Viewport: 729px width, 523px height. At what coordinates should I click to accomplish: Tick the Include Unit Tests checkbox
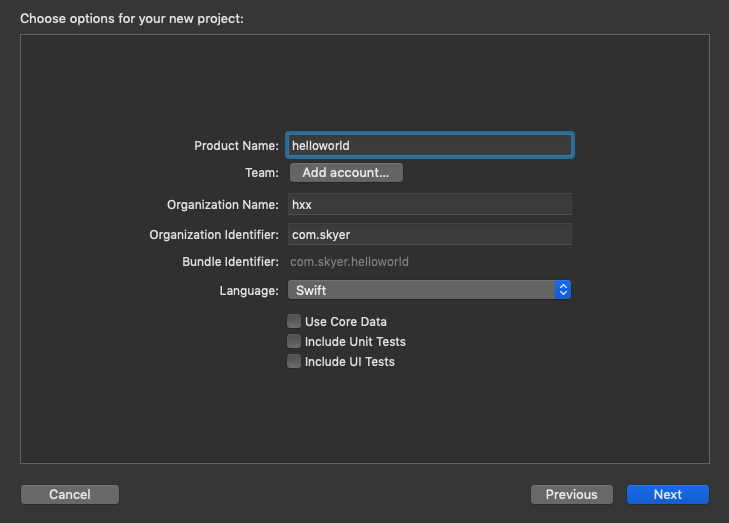coord(294,342)
